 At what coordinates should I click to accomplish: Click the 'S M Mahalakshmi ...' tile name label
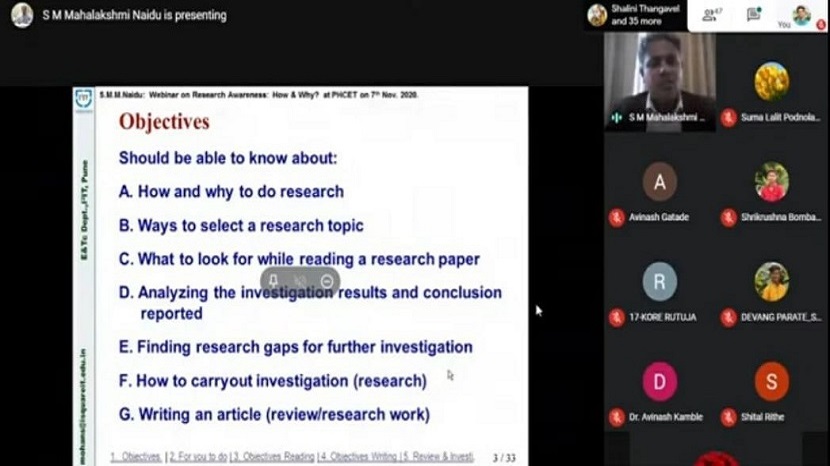pos(667,118)
